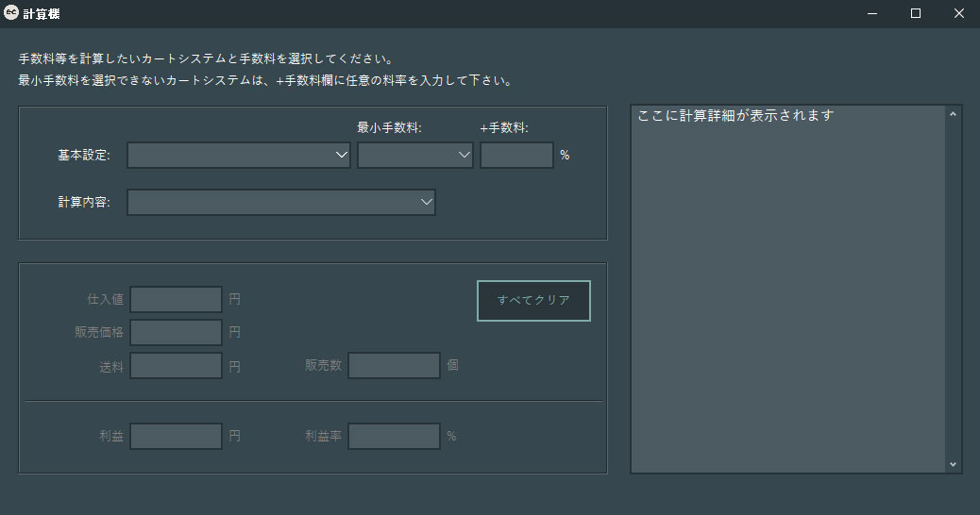Focus the +手数料 percentage input field

tap(516, 156)
